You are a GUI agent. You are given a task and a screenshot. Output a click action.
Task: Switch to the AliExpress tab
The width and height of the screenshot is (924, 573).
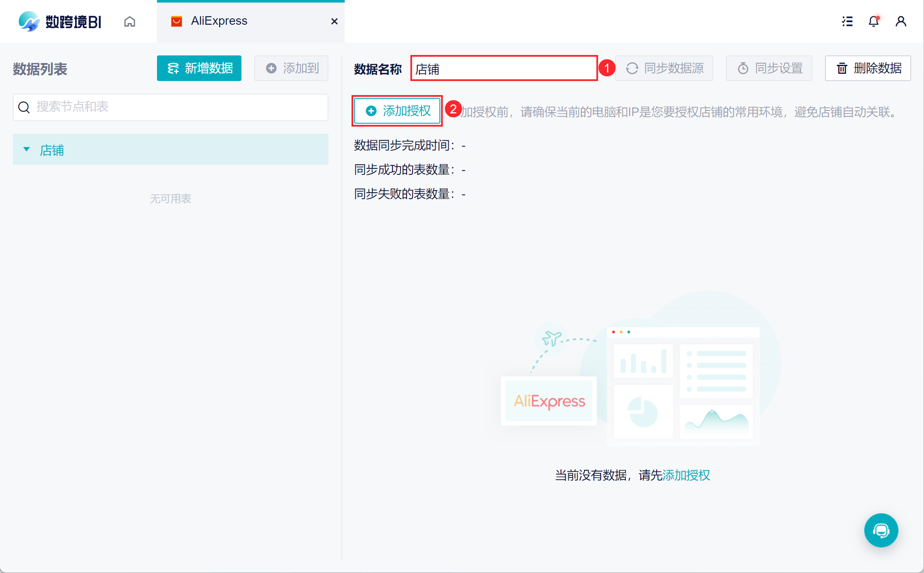(251, 21)
